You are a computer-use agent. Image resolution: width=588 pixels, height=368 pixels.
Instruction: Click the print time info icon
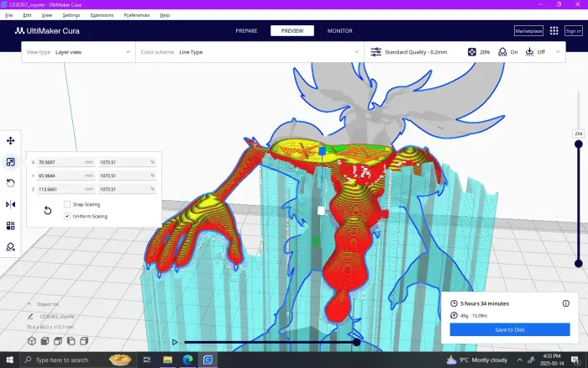point(565,303)
